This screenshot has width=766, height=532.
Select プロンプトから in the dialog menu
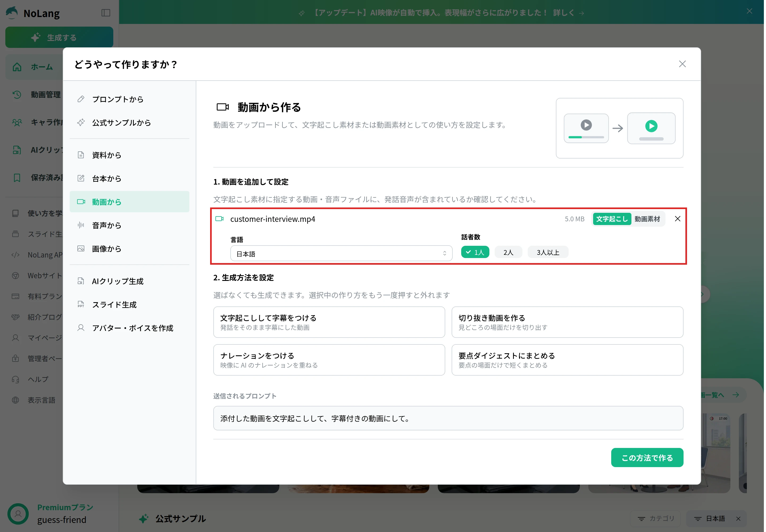129,99
